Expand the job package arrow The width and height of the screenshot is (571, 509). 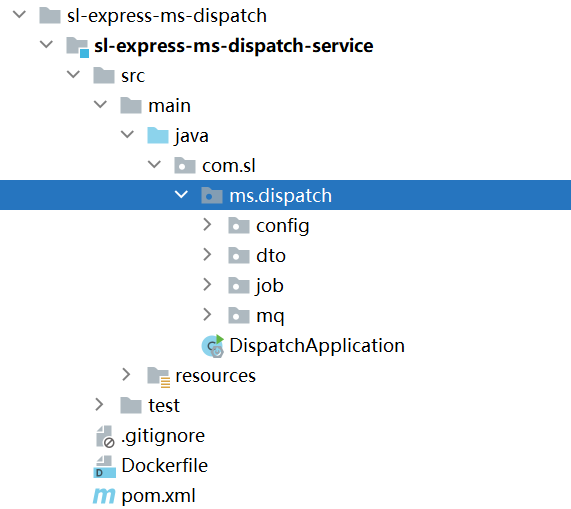click(x=207, y=284)
